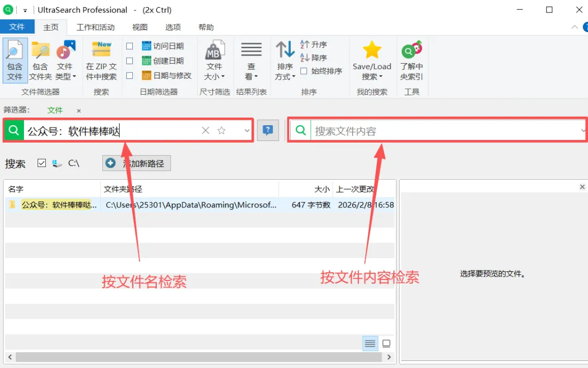
Task: Switch to the 工作和活动 tab
Action: pos(96,27)
